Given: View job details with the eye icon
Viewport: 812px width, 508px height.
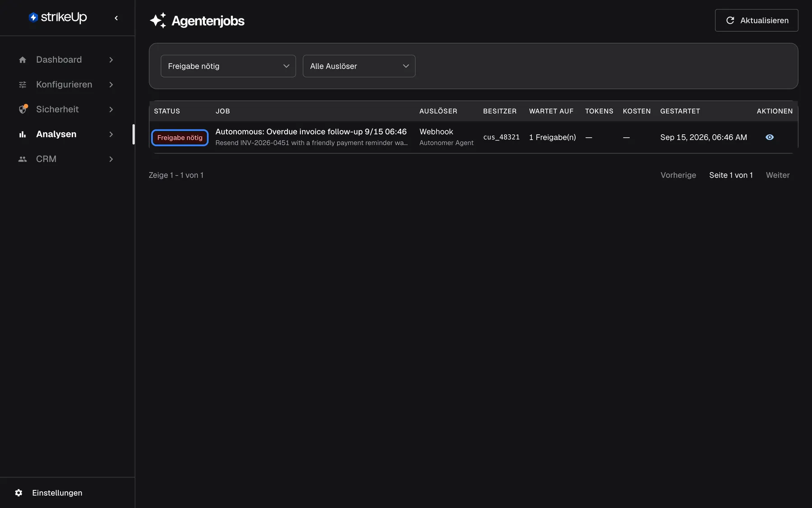Looking at the screenshot, I should pos(770,137).
